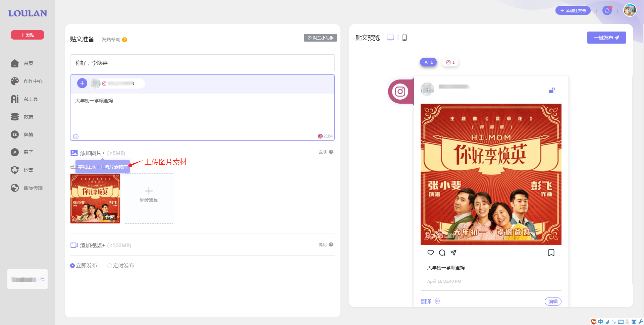This screenshot has height=325, width=644.
Task: Open notifications bell icon
Action: (607, 11)
